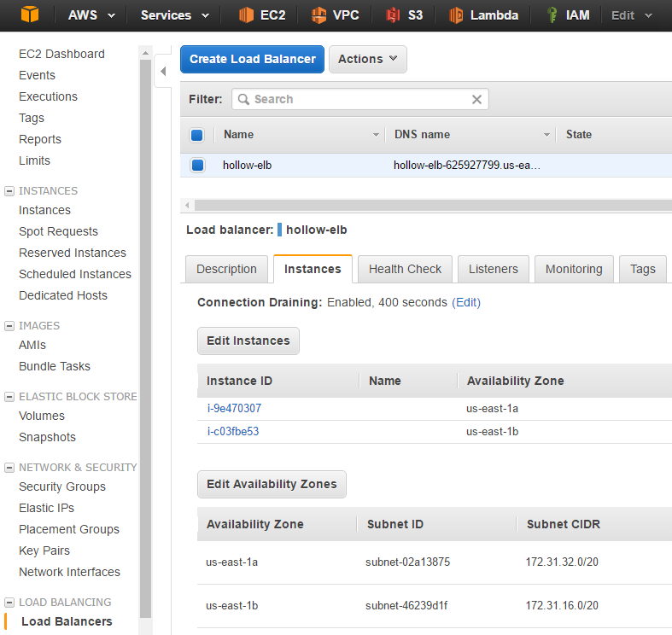This screenshot has width=672, height=635.
Task: Open Placement Groups in sidebar
Action: click(x=69, y=530)
